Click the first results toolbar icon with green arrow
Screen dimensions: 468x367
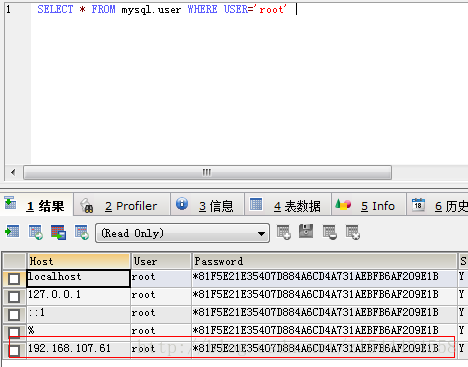12,231
